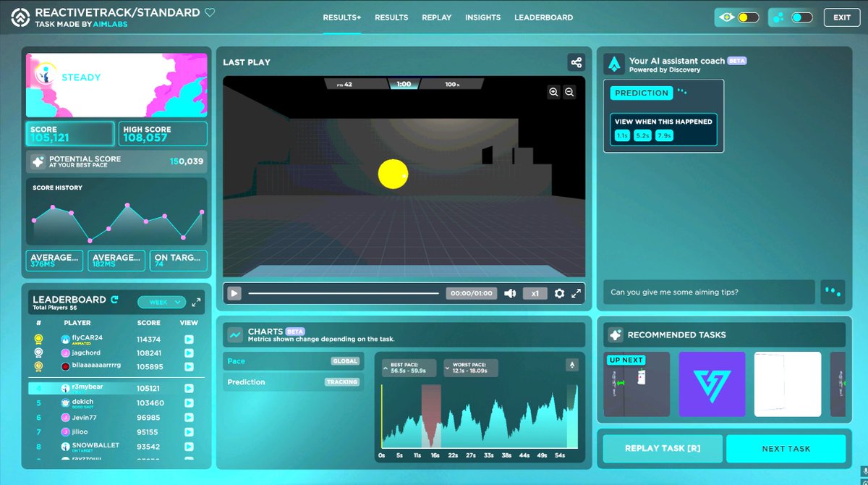Viewport: 868px width, 485px height.
Task: Select the Prediction chart metric
Action: point(293,382)
